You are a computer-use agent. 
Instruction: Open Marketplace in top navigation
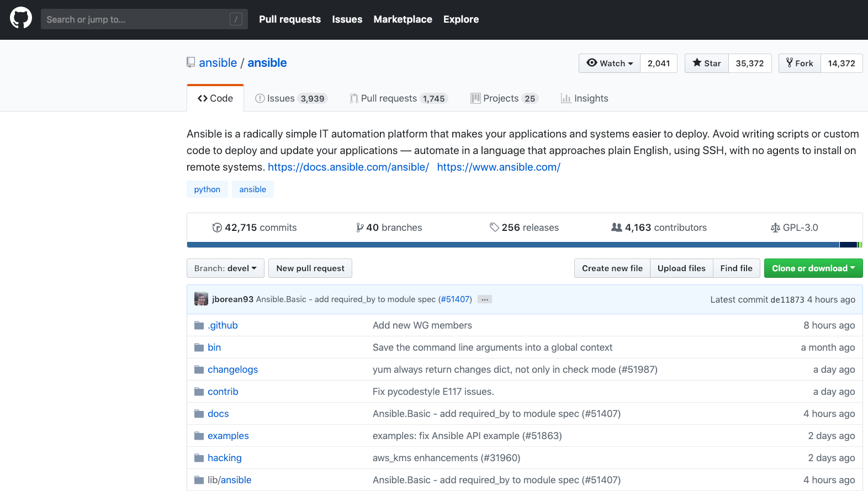coord(403,19)
